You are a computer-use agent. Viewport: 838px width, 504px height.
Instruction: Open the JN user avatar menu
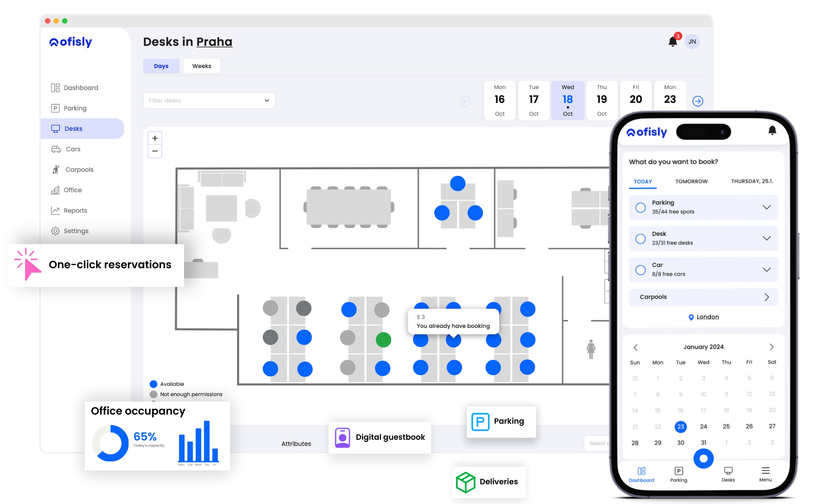click(x=692, y=42)
